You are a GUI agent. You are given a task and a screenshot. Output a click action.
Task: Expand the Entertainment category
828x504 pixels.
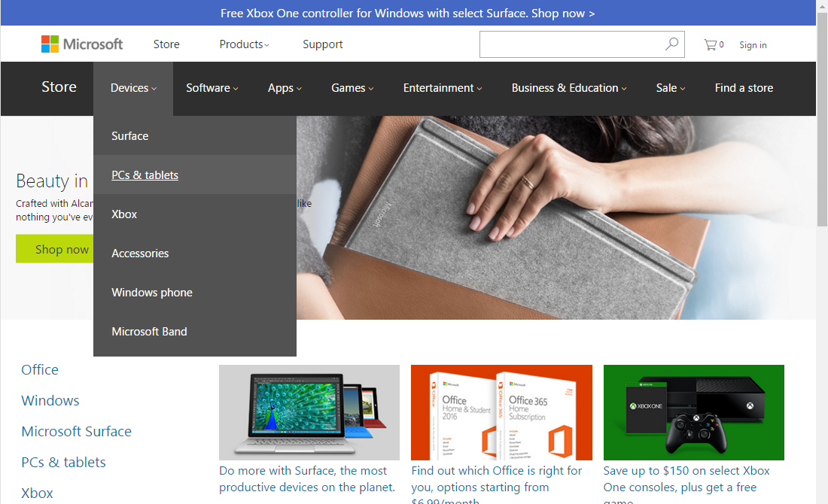(441, 88)
